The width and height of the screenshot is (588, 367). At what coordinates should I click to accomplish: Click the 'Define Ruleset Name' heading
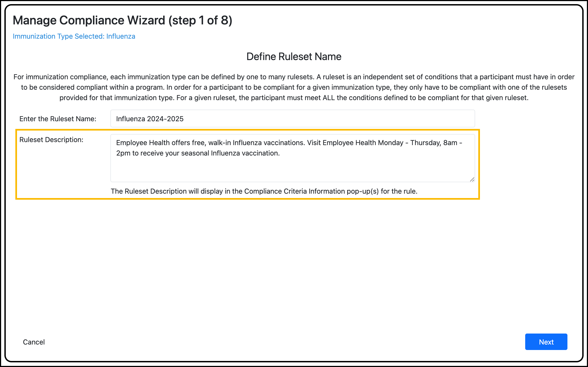click(x=294, y=57)
